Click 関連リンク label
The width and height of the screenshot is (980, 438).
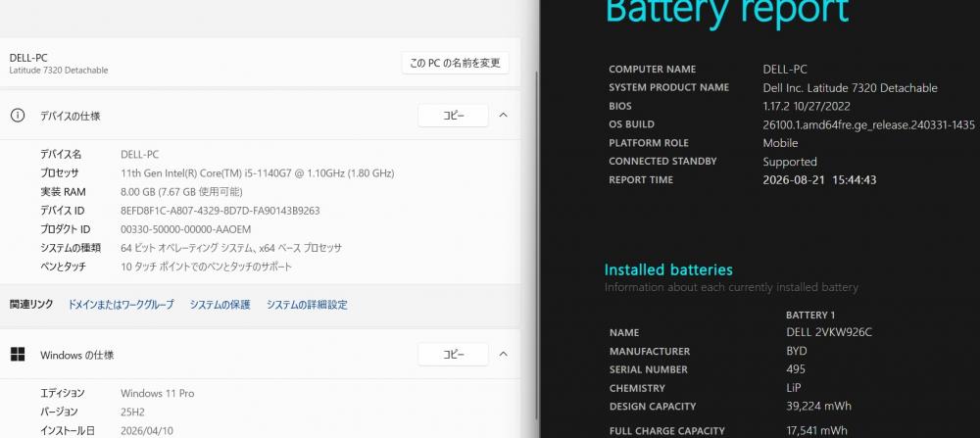coord(31,305)
